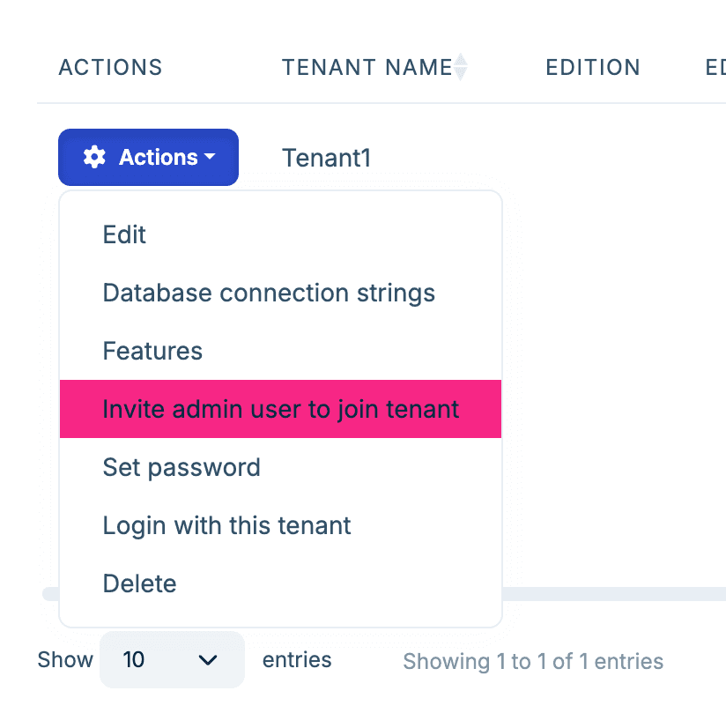
Task: Click the EDITION column header
Action: (x=593, y=67)
